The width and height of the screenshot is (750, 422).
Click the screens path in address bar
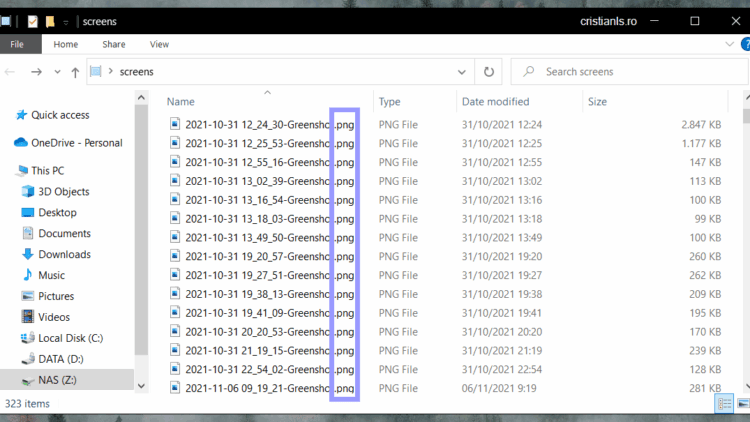(x=137, y=72)
